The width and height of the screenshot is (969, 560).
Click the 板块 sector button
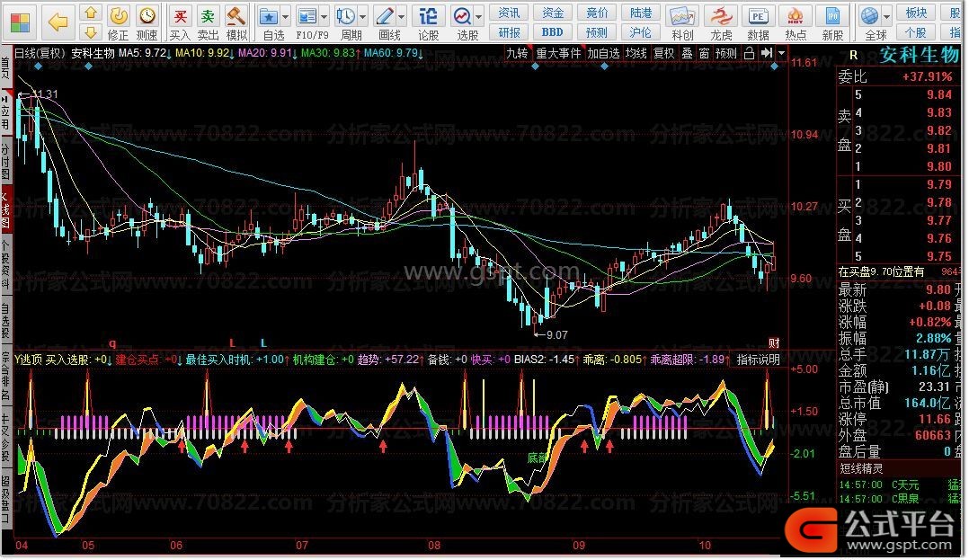pyautogui.click(x=916, y=13)
